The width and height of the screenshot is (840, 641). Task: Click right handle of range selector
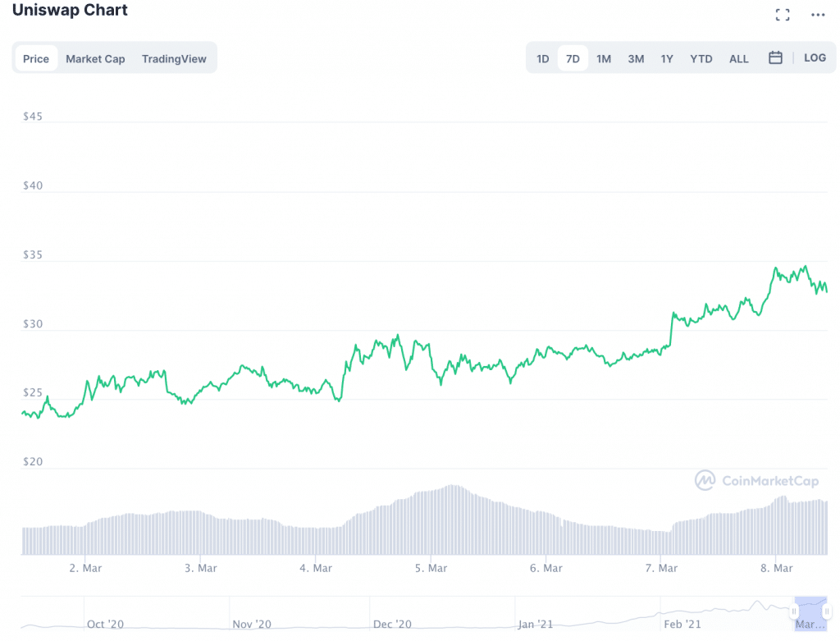tap(826, 611)
